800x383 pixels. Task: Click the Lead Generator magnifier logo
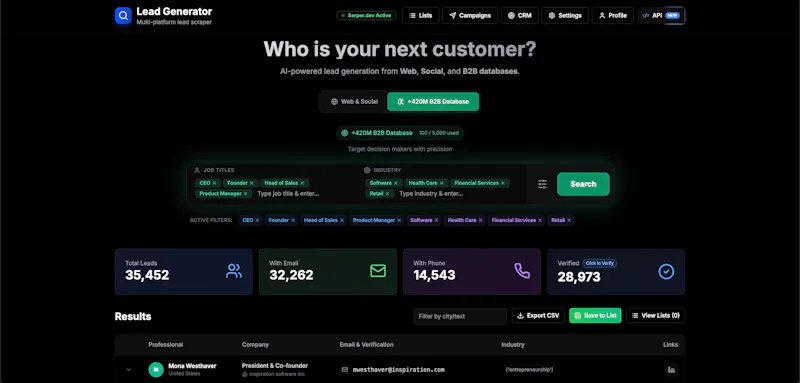[x=123, y=16]
